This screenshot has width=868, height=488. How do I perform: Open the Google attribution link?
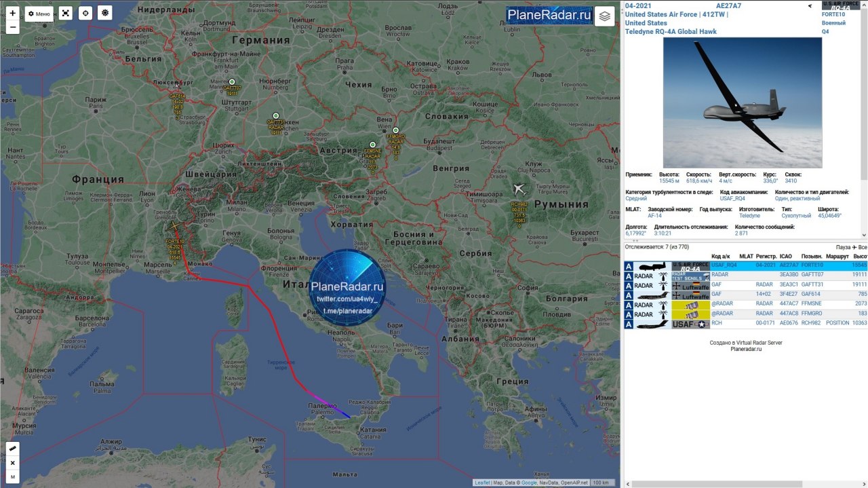(528, 483)
